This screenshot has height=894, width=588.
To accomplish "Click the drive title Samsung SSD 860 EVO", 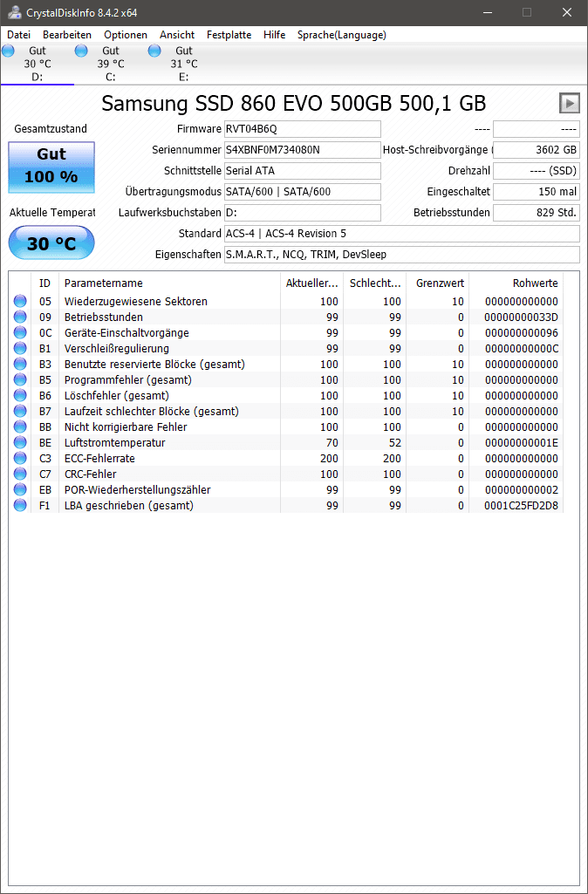I will [x=294, y=104].
